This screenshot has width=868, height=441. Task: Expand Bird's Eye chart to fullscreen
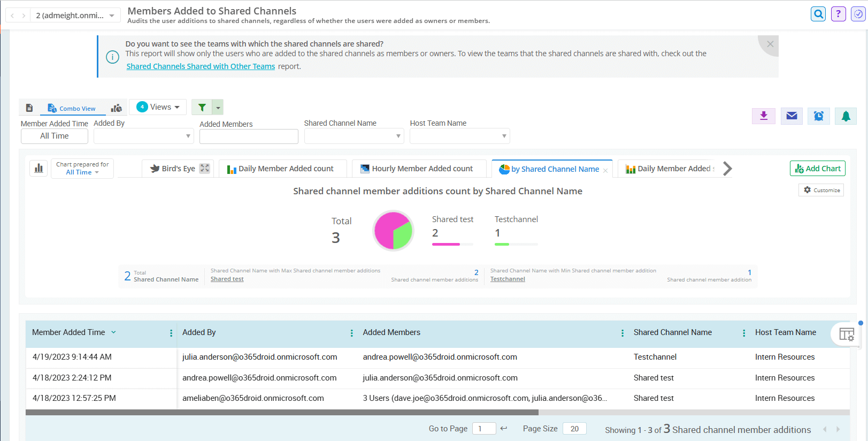click(x=205, y=169)
